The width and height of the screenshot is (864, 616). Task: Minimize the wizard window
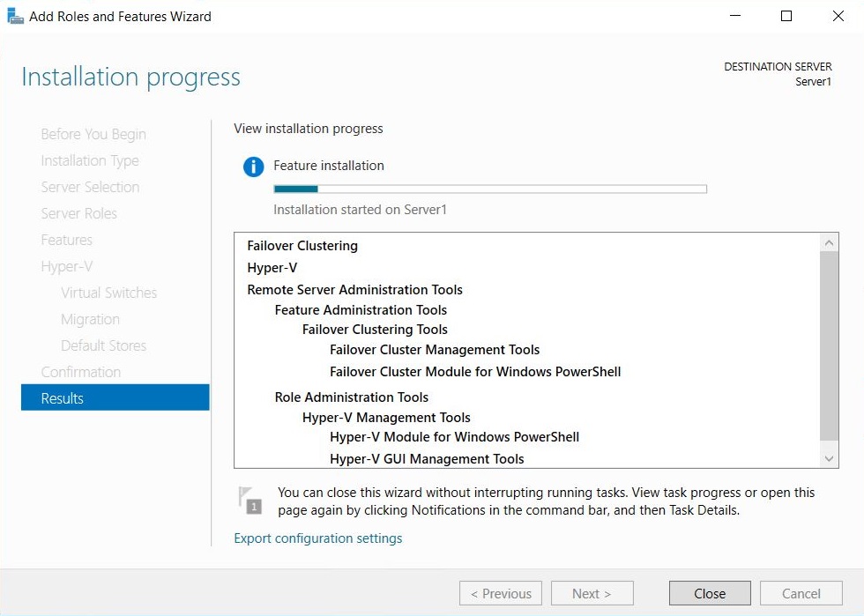[x=735, y=16]
